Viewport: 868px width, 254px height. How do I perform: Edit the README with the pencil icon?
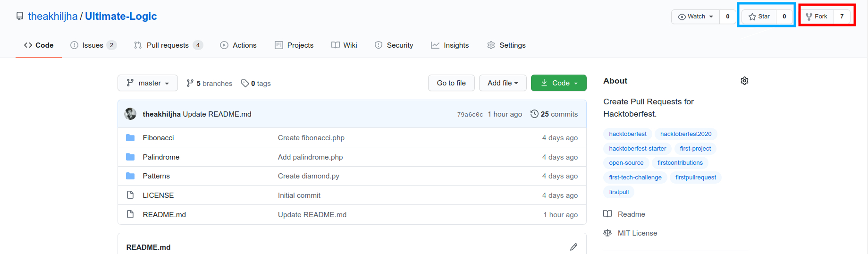tap(573, 247)
